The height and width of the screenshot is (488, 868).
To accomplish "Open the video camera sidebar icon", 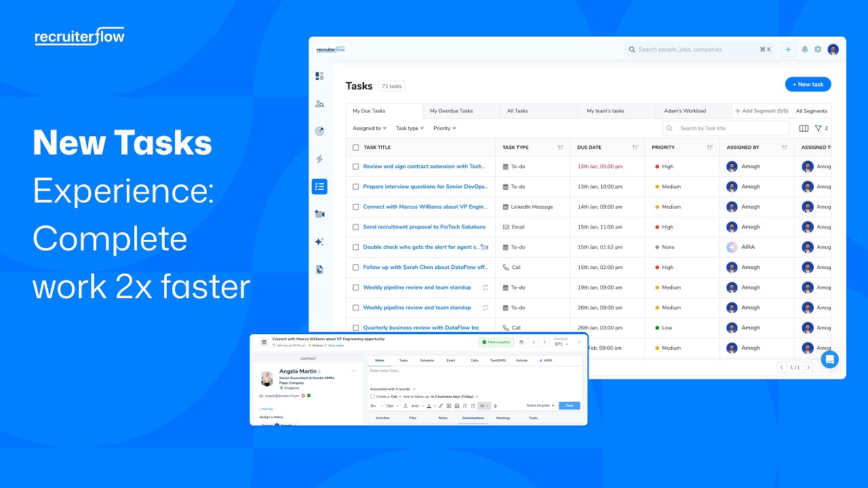I will click(x=319, y=214).
